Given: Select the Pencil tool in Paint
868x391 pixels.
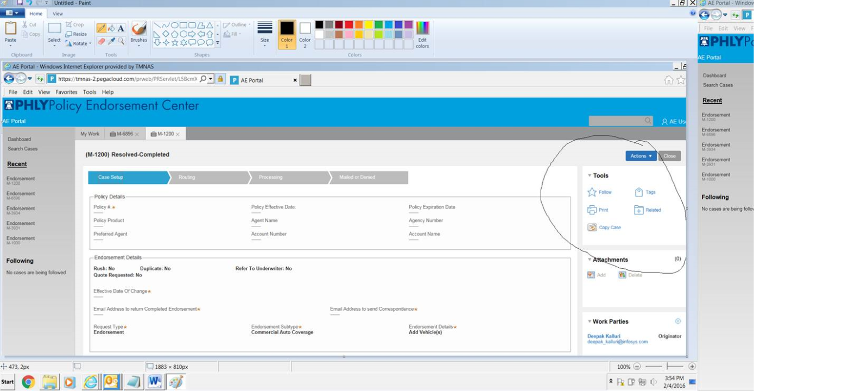Looking at the screenshot, I should (101, 28).
